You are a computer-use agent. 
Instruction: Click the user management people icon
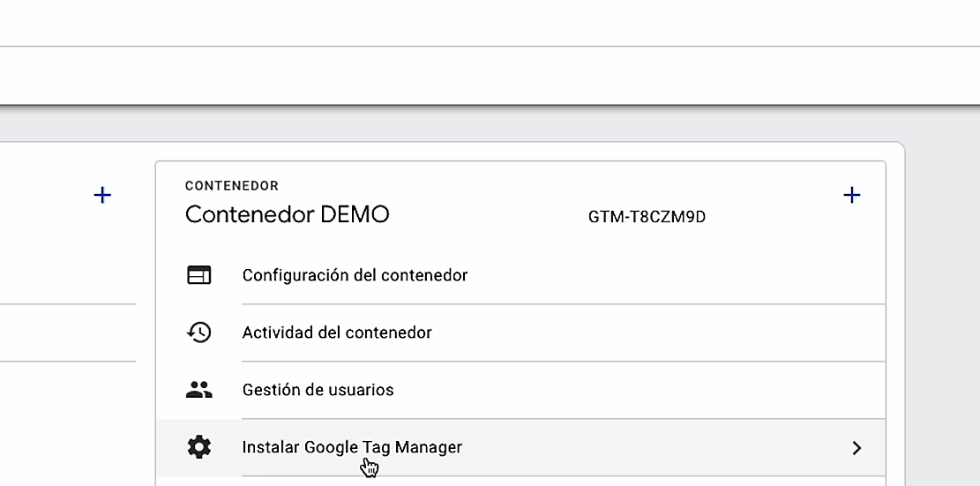[x=199, y=390]
